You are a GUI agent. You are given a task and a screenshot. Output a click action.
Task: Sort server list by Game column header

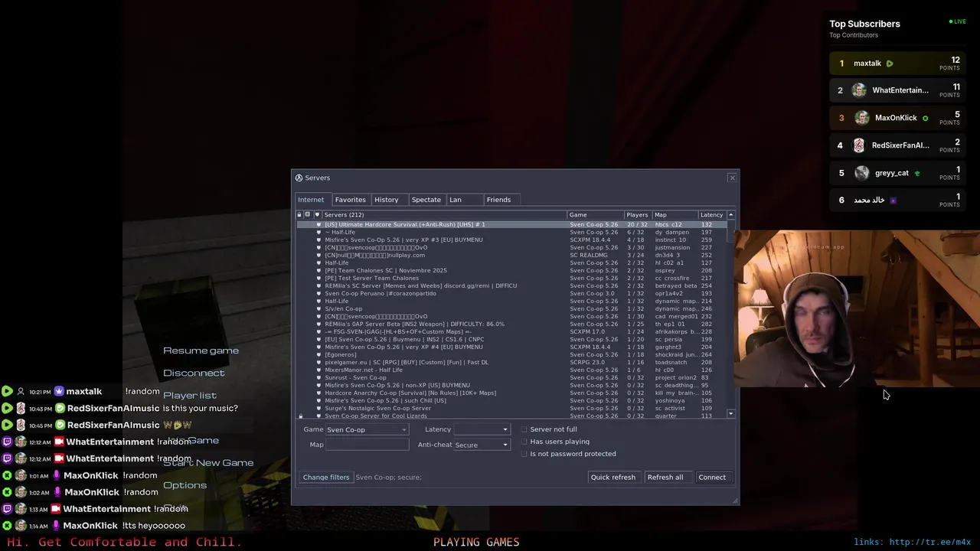595,215
